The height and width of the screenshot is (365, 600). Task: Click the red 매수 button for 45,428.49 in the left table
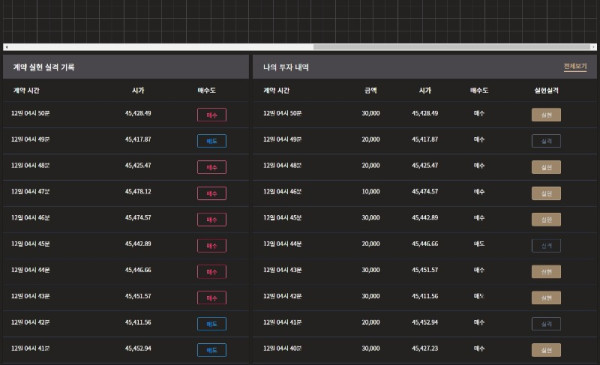(x=212, y=115)
